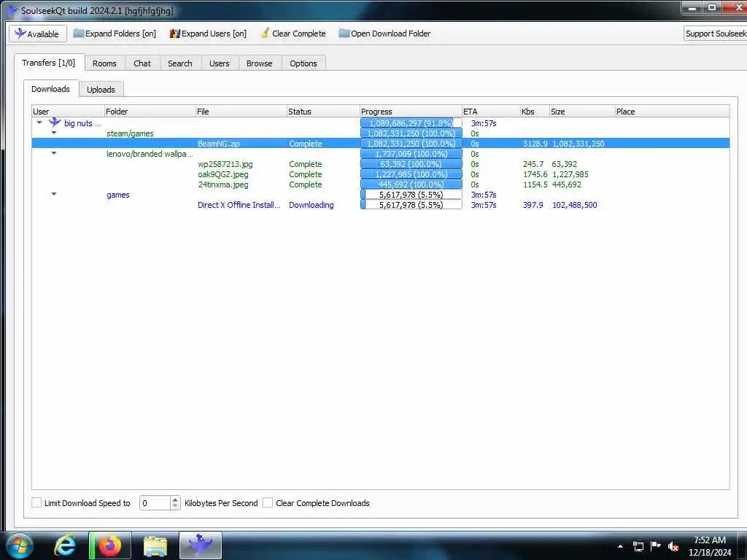Click the Open Download Folder icon
Image resolution: width=747 pixels, height=560 pixels.
pyautogui.click(x=344, y=34)
